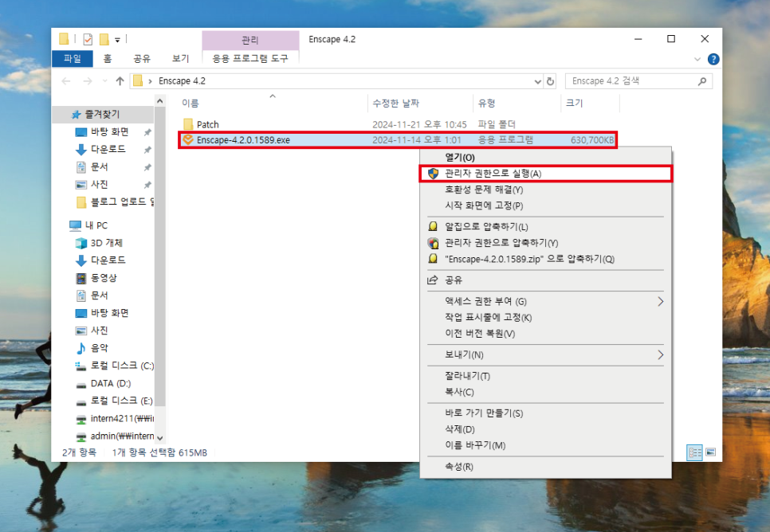This screenshot has width=770, height=532.
Task: Select 알집으로 압축하기(L) entry
Action: tap(545, 227)
